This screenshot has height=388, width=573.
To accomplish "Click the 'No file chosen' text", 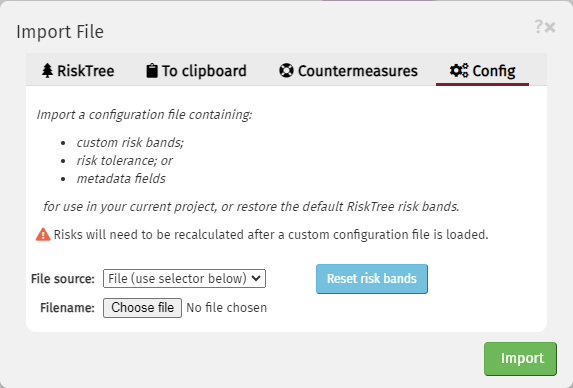I will point(227,308).
